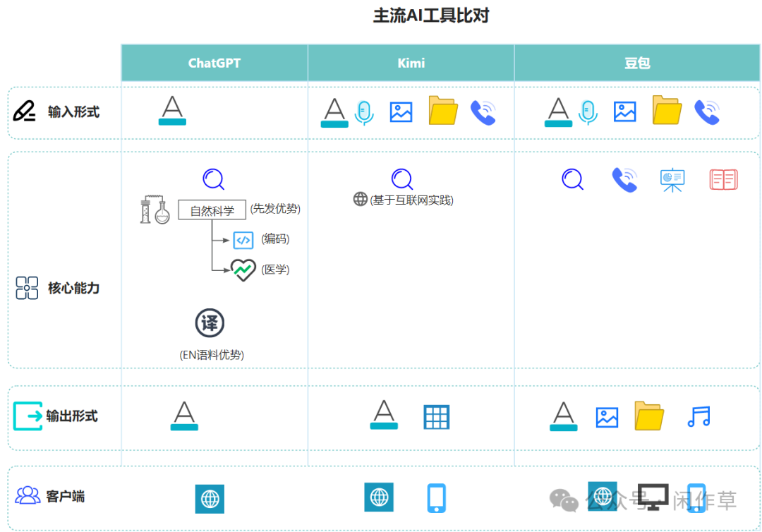Viewport: 762px width, 532px height.
Task: Click the users icon beside 客户端 label
Action: 28,495
